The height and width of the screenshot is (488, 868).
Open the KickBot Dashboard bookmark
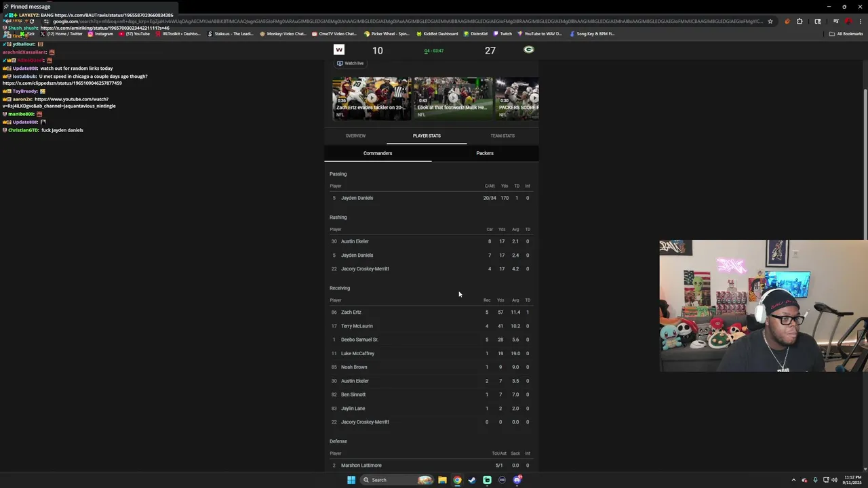(437, 34)
